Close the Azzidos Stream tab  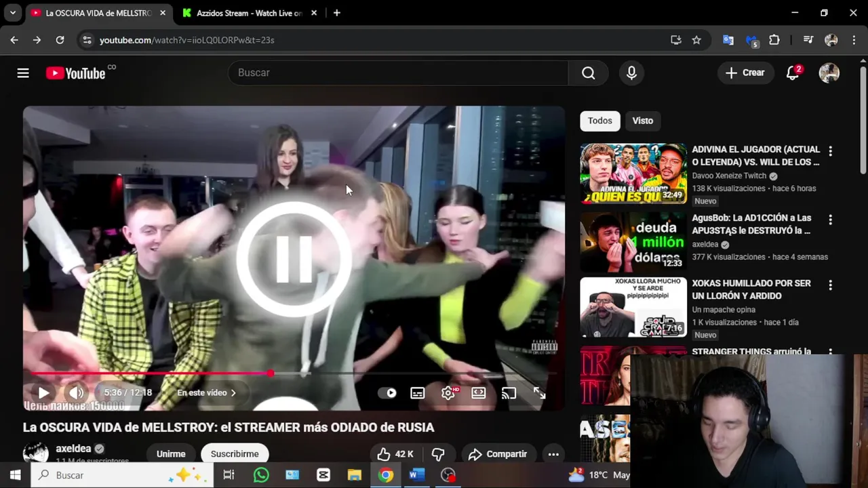[x=313, y=13]
